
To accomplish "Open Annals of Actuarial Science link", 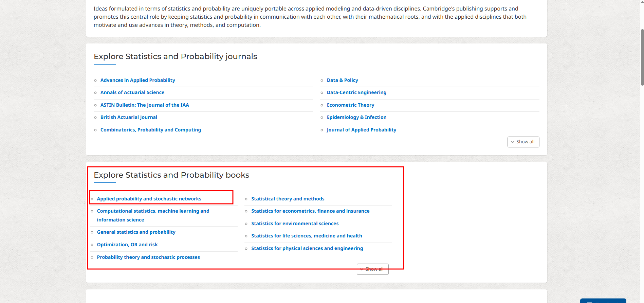I will click(132, 92).
